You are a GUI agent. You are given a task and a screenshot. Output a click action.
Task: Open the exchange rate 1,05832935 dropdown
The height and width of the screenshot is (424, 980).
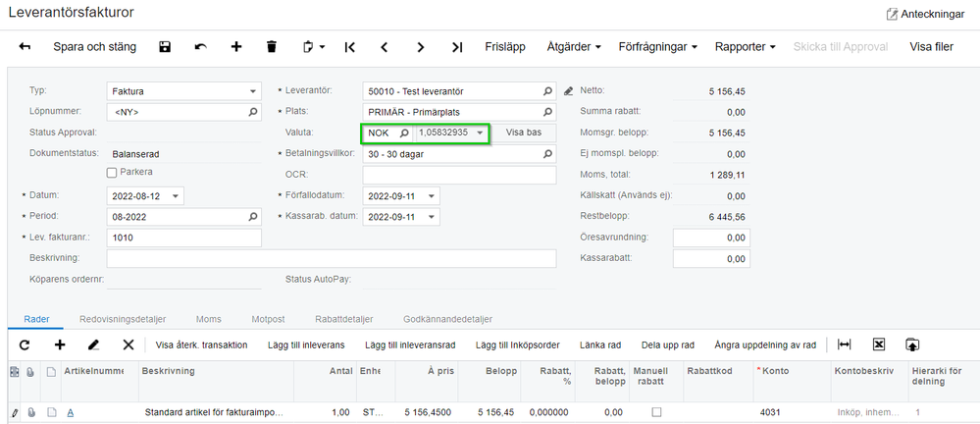[480, 132]
